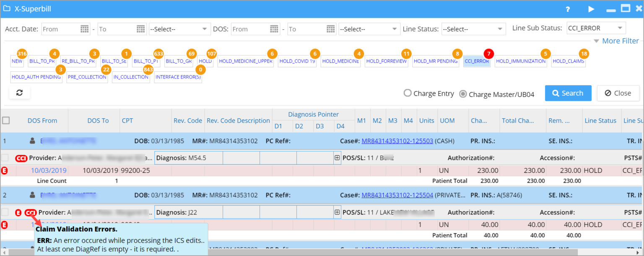This screenshot has height=256, width=644.
Task: Open the Line Status dropdown
Action: 474,29
